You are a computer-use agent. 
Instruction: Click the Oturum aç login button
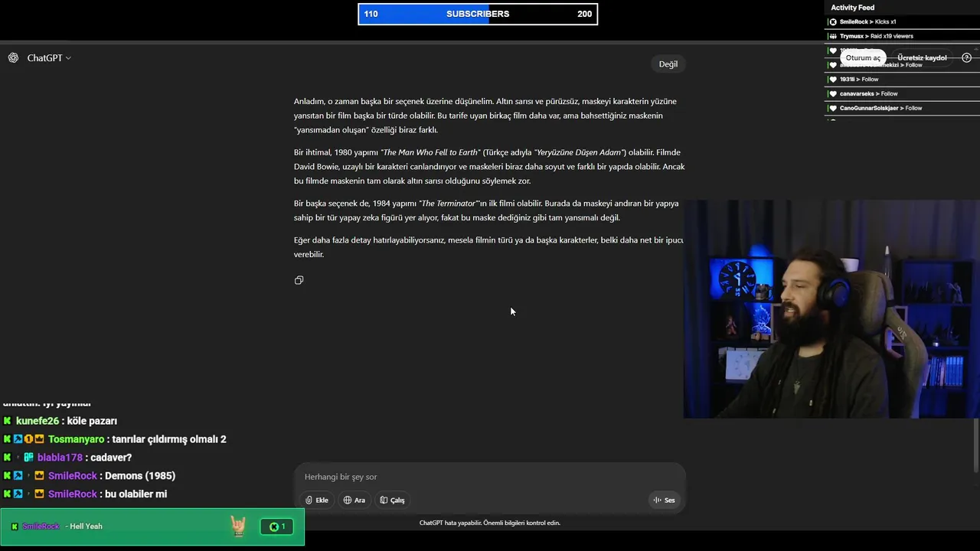[x=863, y=58]
